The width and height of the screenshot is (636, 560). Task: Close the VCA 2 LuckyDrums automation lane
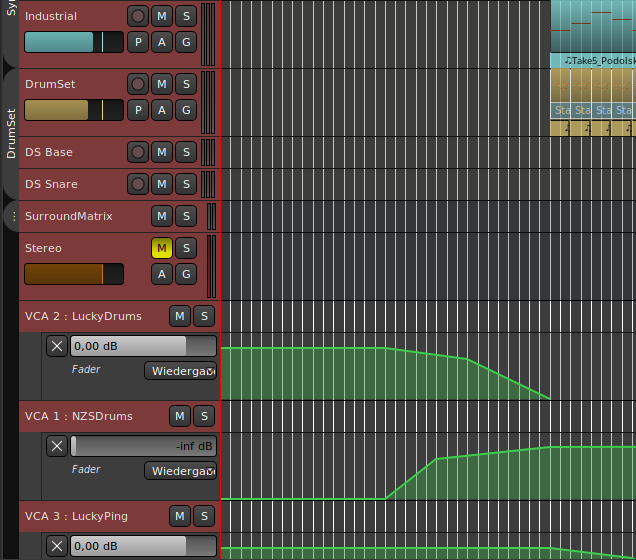click(57, 346)
